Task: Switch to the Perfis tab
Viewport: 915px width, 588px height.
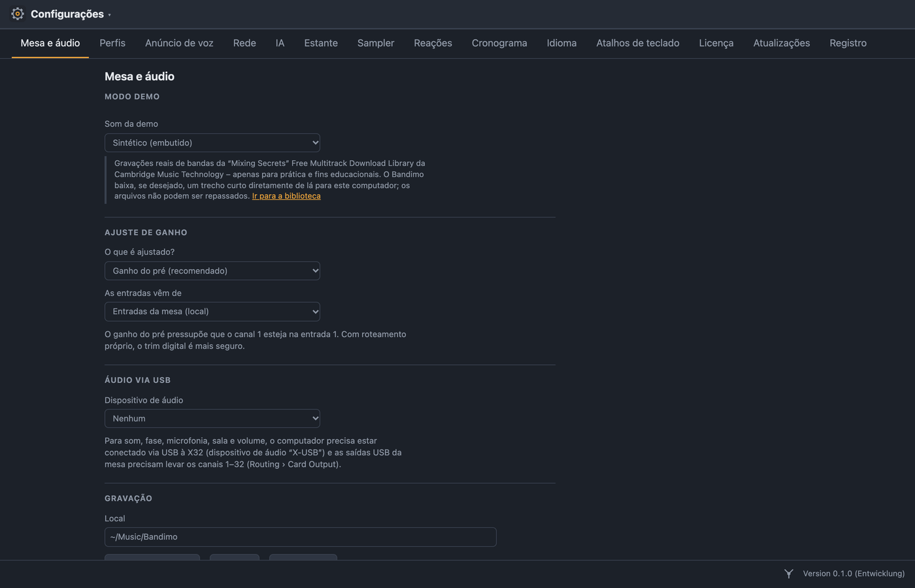Action: click(112, 43)
